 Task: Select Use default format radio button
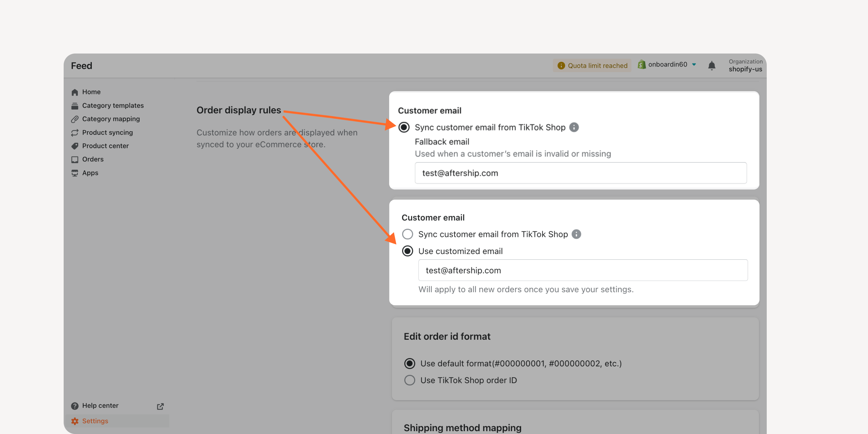coord(409,364)
